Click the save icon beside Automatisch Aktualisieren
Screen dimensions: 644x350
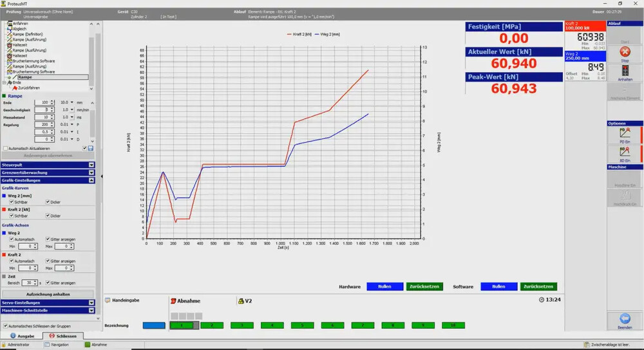pos(91,148)
